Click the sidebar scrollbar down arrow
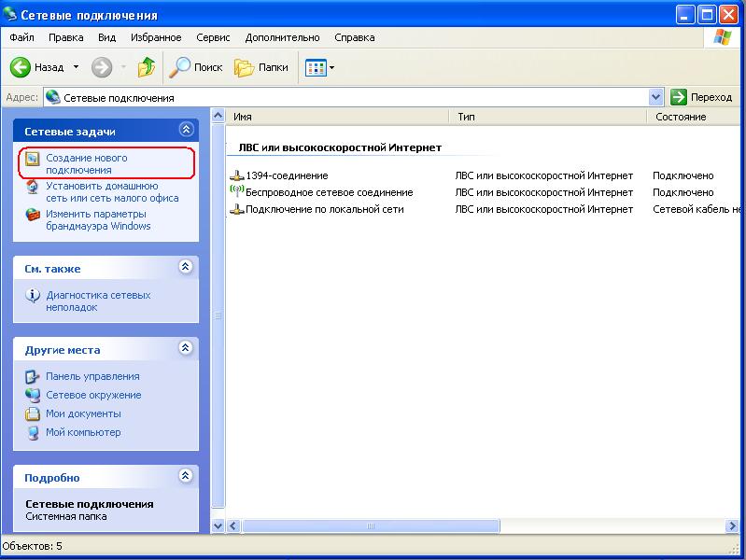Image resolution: width=746 pixels, height=560 pixels. click(218, 525)
